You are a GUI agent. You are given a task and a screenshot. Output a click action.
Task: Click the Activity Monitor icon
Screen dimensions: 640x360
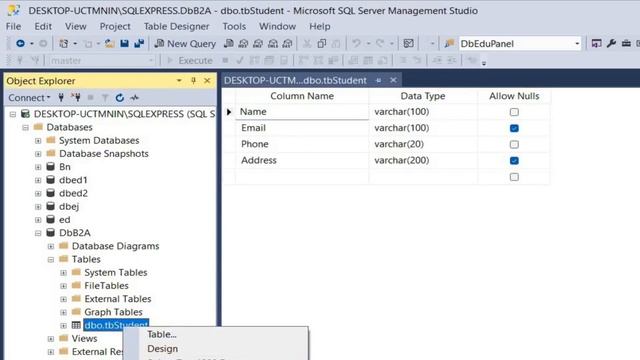pyautogui.click(x=408, y=43)
